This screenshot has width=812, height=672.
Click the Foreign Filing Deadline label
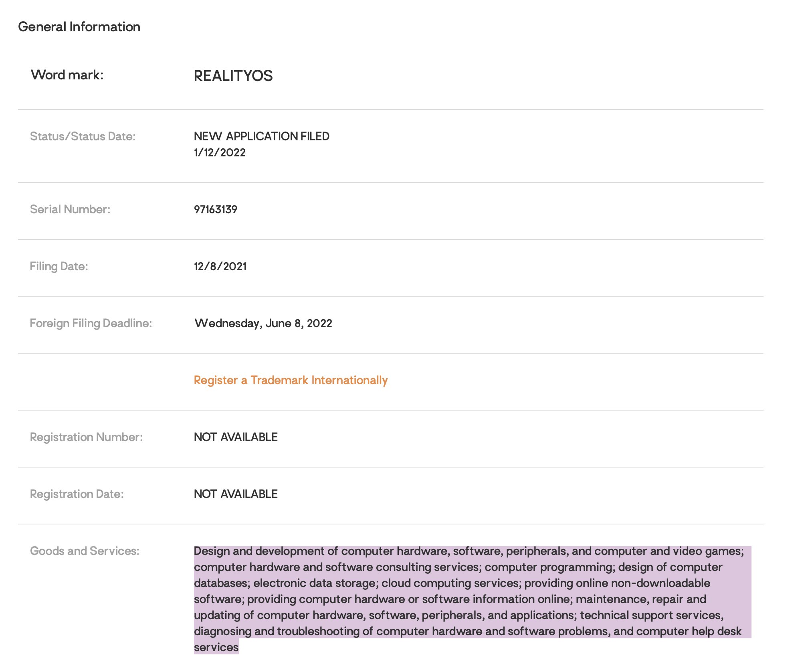point(91,323)
